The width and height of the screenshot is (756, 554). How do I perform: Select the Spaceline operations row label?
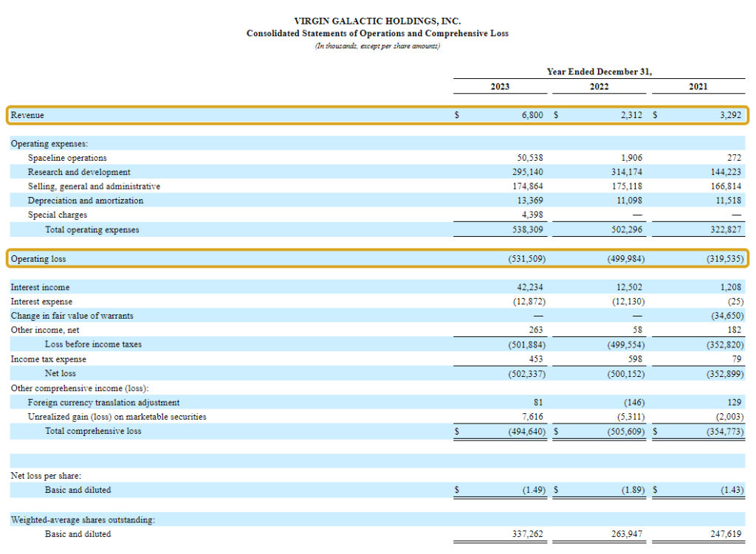pyautogui.click(x=74, y=157)
